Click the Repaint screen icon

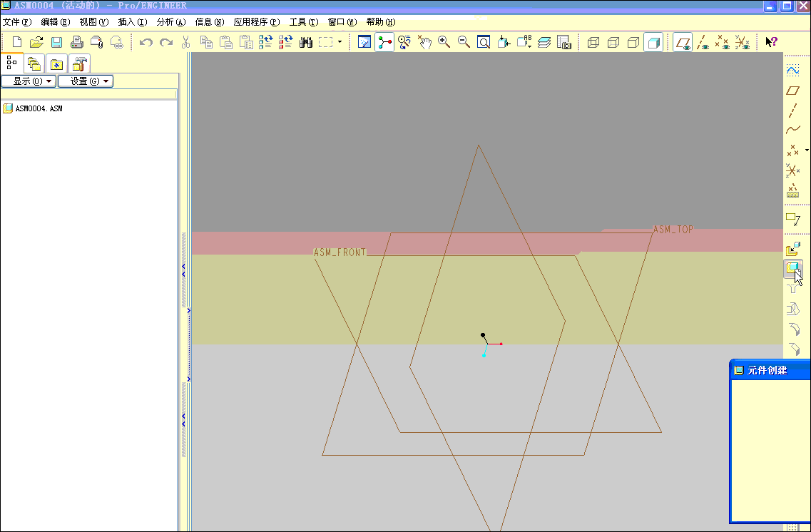pyautogui.click(x=364, y=42)
